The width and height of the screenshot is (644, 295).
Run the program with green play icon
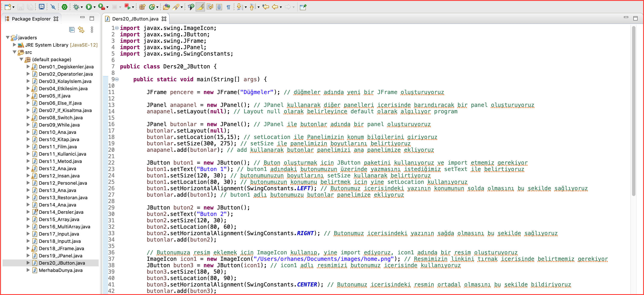click(x=88, y=7)
